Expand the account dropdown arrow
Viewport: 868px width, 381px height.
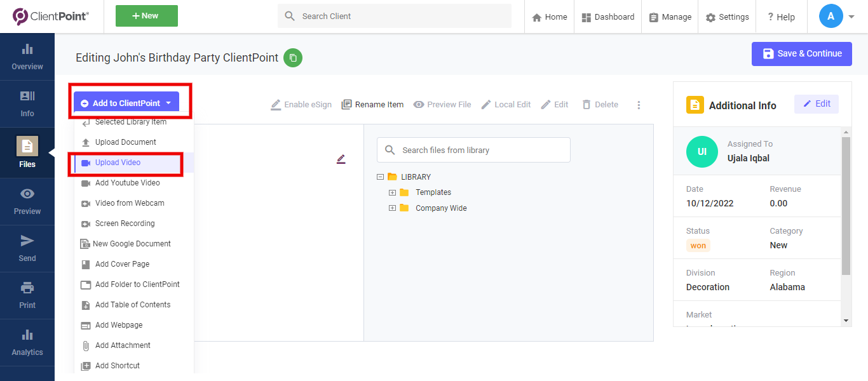[851, 17]
